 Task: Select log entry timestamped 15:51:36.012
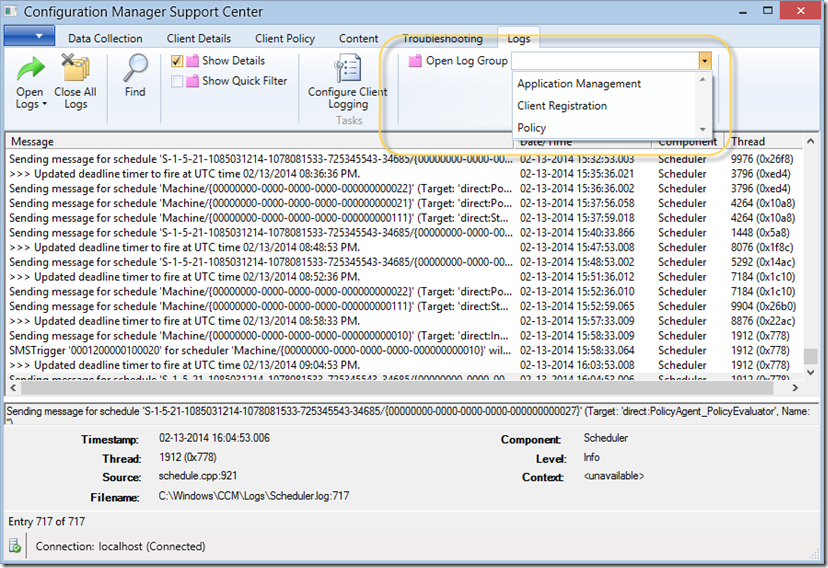pyautogui.click(x=404, y=277)
